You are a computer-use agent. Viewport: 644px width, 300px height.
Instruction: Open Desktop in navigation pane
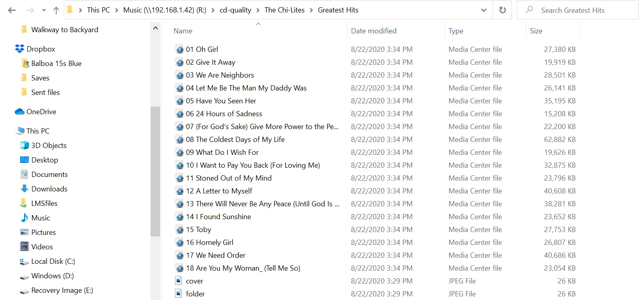pyautogui.click(x=45, y=160)
